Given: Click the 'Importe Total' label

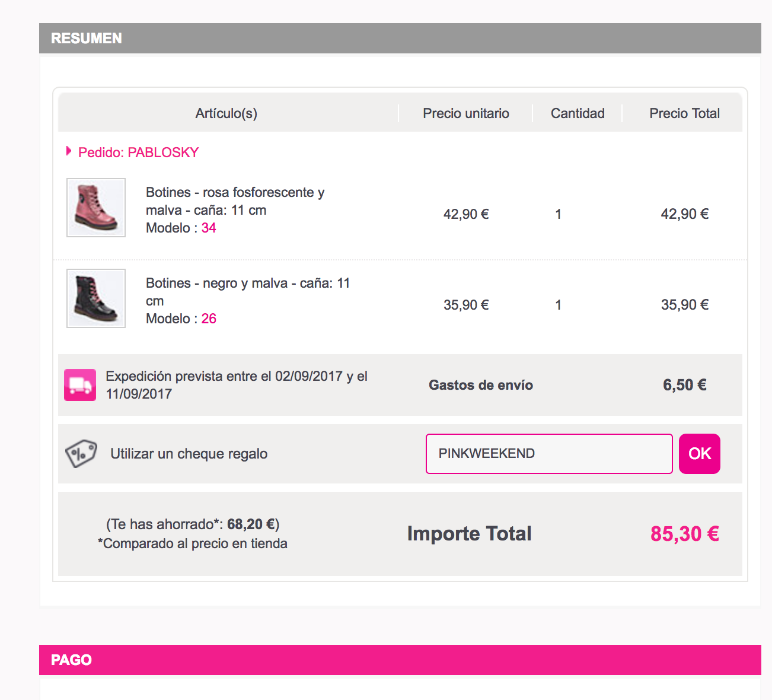Looking at the screenshot, I should click(469, 533).
